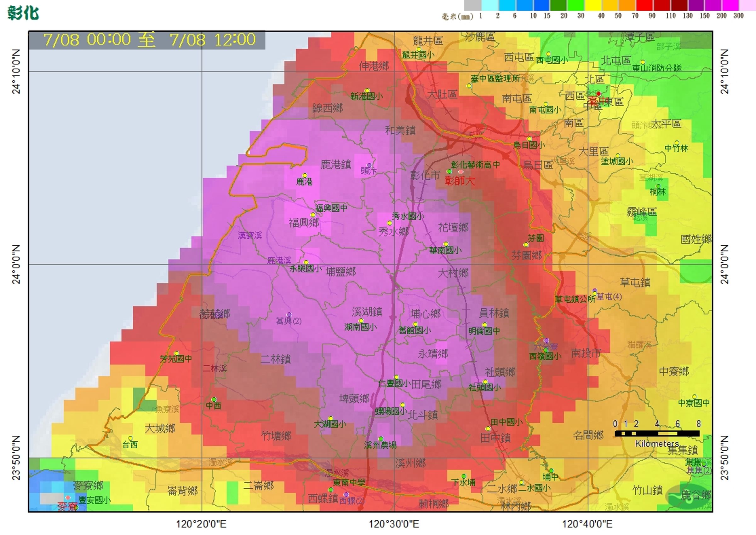Image resolution: width=756 pixels, height=535 pixels.
Task: Select the station dot at 秀水國小
Action: click(x=389, y=223)
